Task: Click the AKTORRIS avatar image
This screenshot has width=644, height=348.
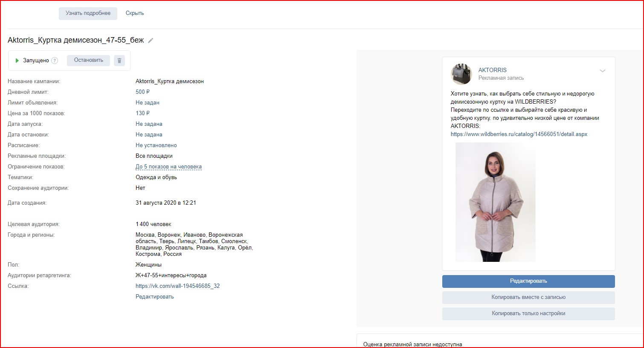Action: click(461, 74)
